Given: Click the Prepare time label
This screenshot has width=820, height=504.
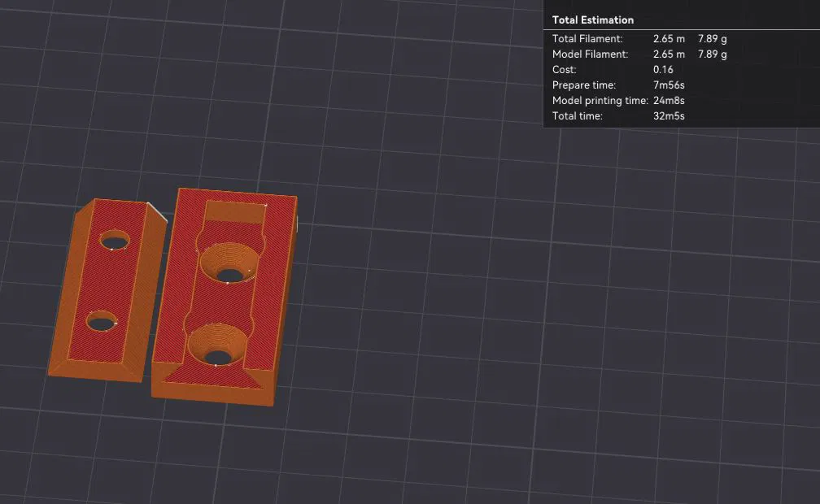Looking at the screenshot, I should click(584, 85).
